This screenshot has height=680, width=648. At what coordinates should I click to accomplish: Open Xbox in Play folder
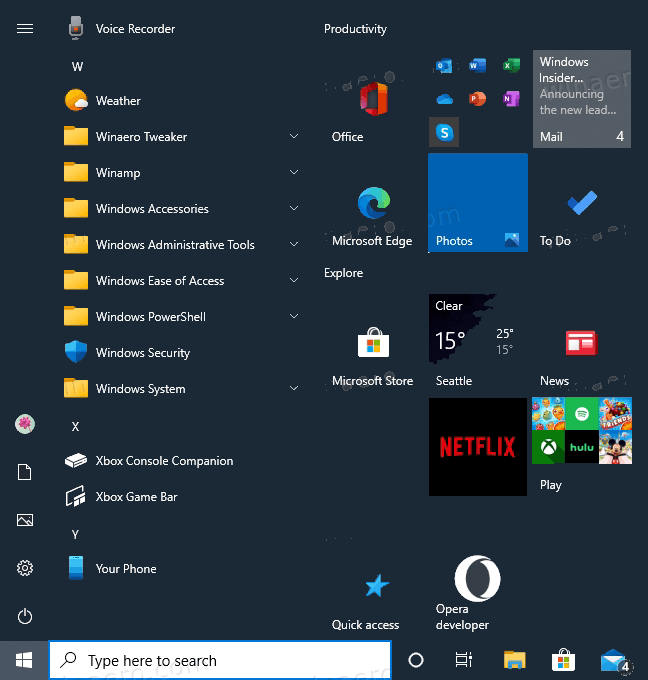[549, 447]
